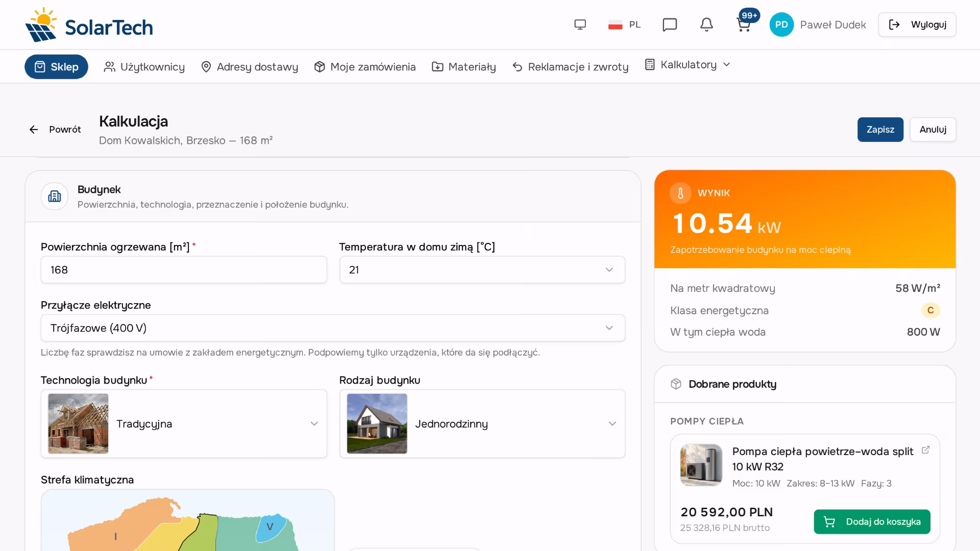Click the 58 W/m² value
The image size is (980, 551).
(x=918, y=288)
